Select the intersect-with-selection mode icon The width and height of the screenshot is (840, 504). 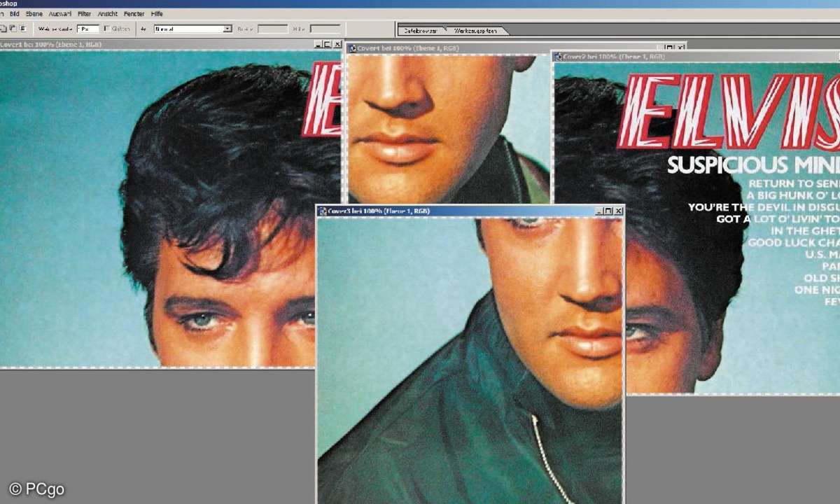pos(23,29)
